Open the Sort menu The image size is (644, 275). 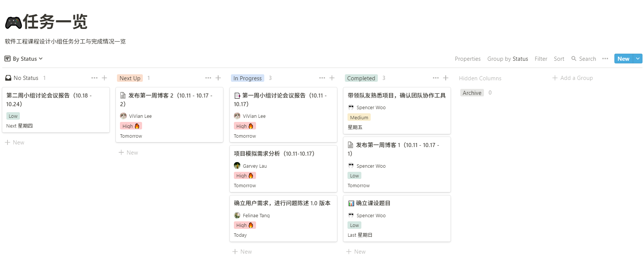[x=559, y=59]
